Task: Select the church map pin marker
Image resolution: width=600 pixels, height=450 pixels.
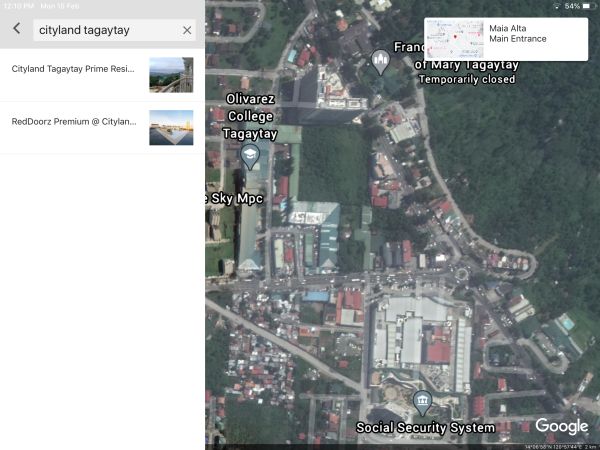Action: tap(380, 62)
